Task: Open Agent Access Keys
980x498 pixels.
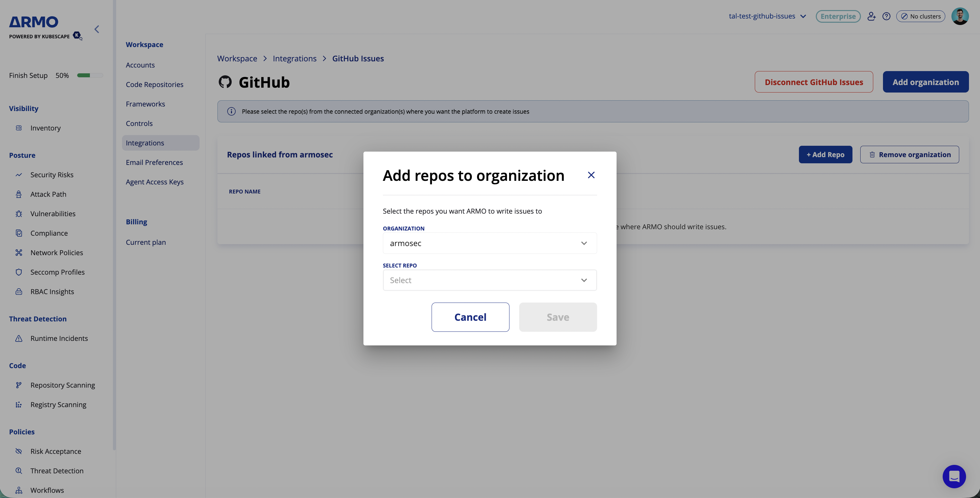Action: 155,182
